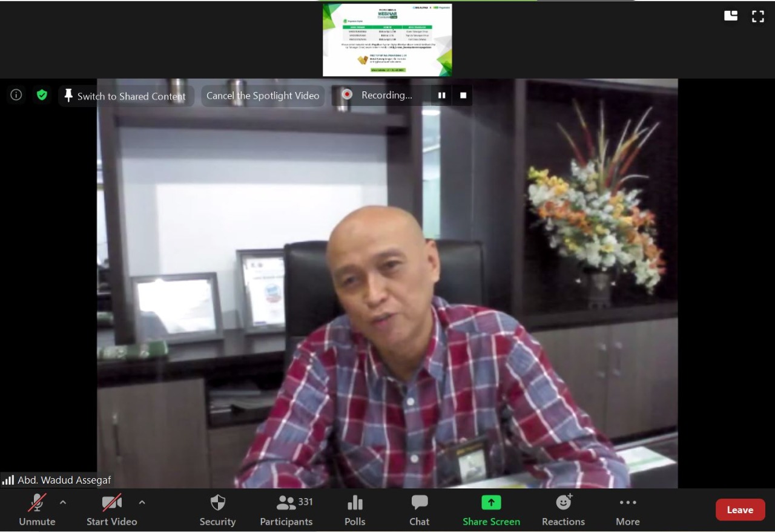
Task: Start Video with the camera button
Action: point(111,510)
